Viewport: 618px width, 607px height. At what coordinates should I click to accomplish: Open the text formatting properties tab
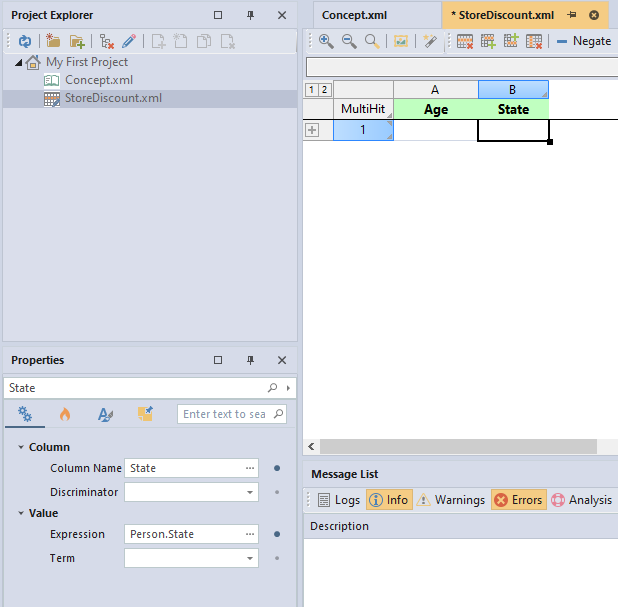click(105, 414)
